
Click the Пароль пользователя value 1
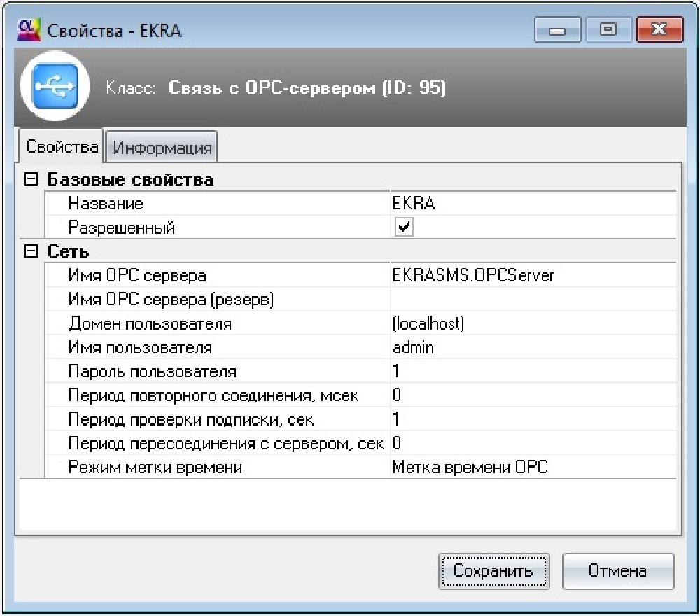(x=533, y=372)
